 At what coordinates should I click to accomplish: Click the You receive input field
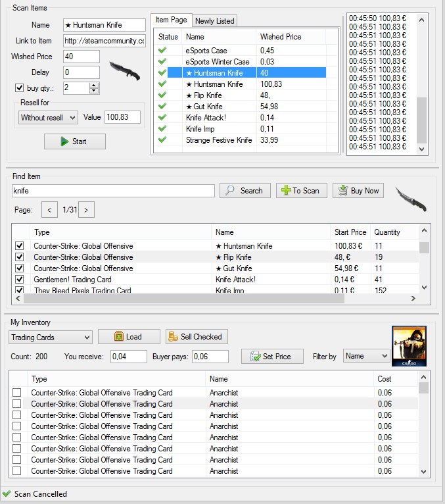[129, 357]
